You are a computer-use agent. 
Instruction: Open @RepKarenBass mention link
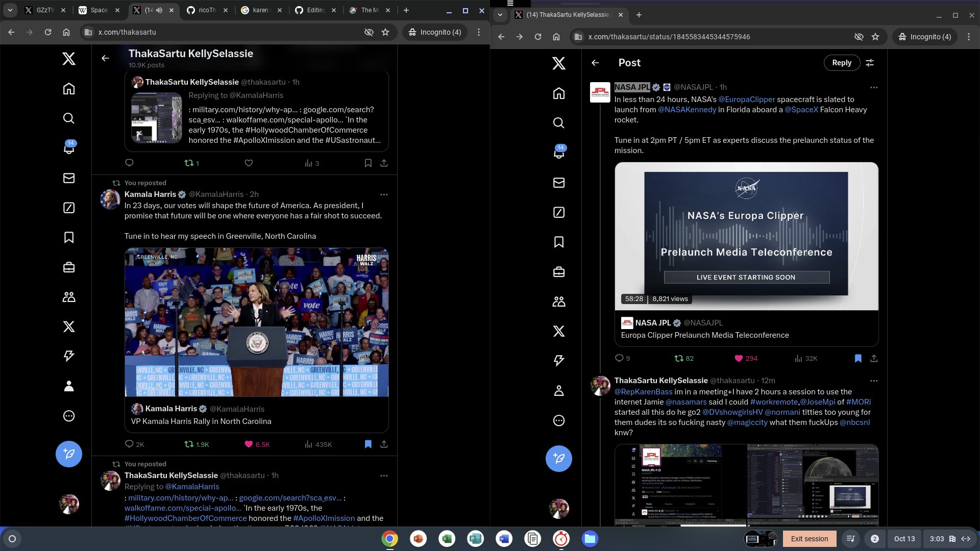pyautogui.click(x=643, y=392)
